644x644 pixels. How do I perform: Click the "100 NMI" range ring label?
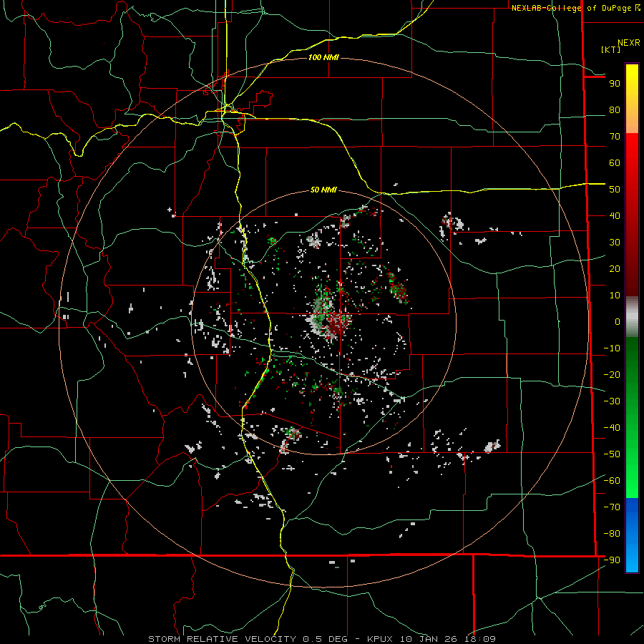pos(323,57)
